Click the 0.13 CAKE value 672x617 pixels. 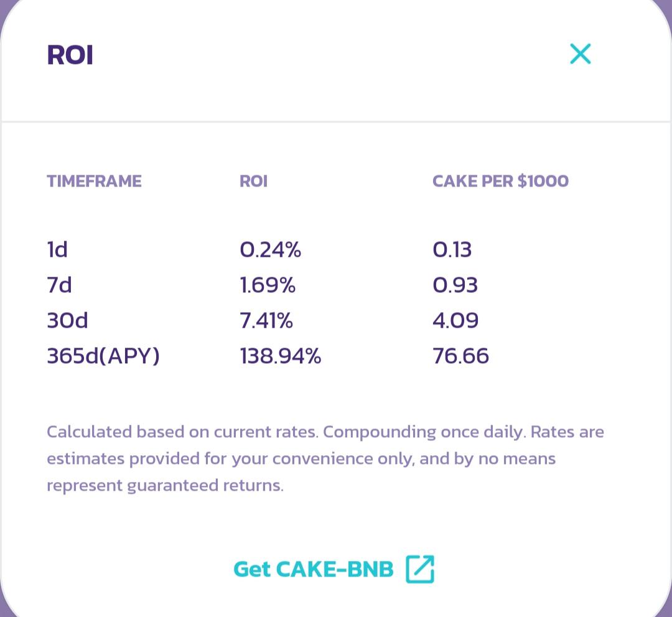452,249
